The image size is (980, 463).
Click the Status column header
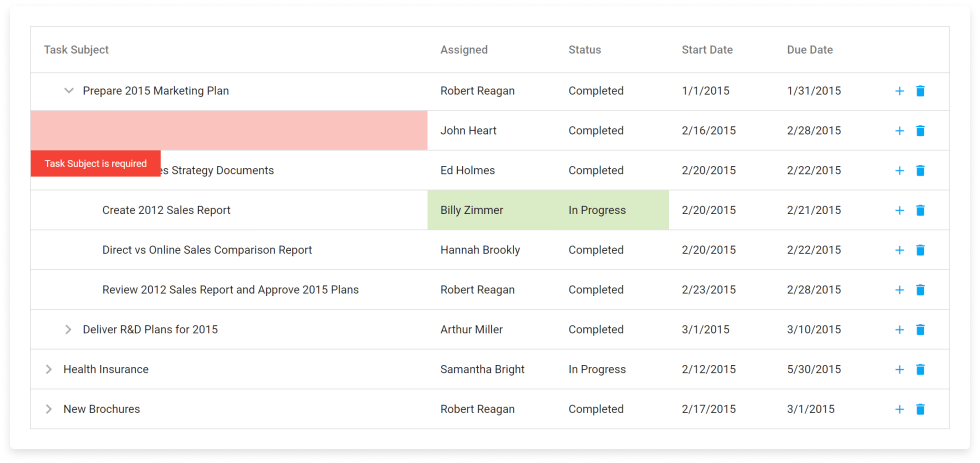point(584,50)
